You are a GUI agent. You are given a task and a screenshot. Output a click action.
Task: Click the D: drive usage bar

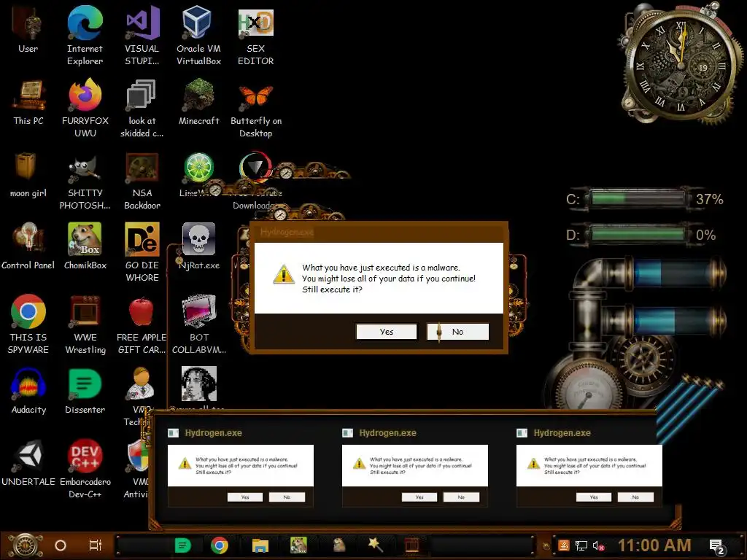click(x=638, y=234)
